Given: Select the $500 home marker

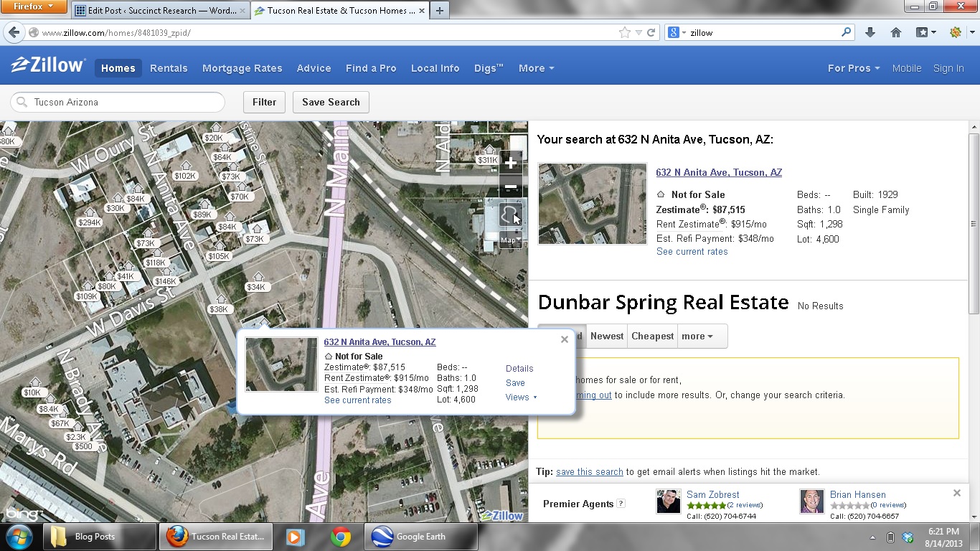Looking at the screenshot, I should (x=83, y=446).
